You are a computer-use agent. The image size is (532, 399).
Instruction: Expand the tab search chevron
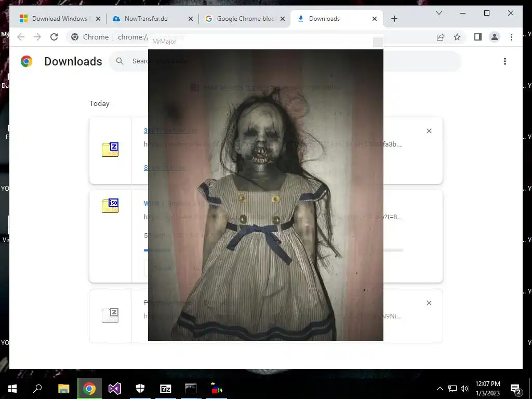pyautogui.click(x=438, y=13)
